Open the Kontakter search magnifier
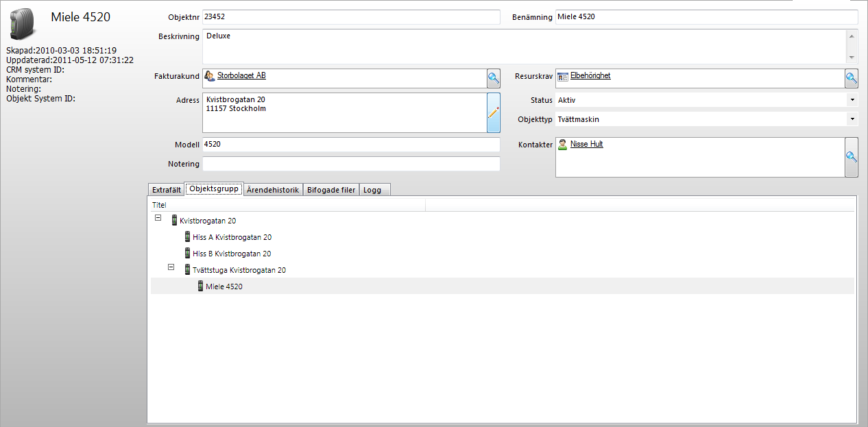 [x=851, y=157]
